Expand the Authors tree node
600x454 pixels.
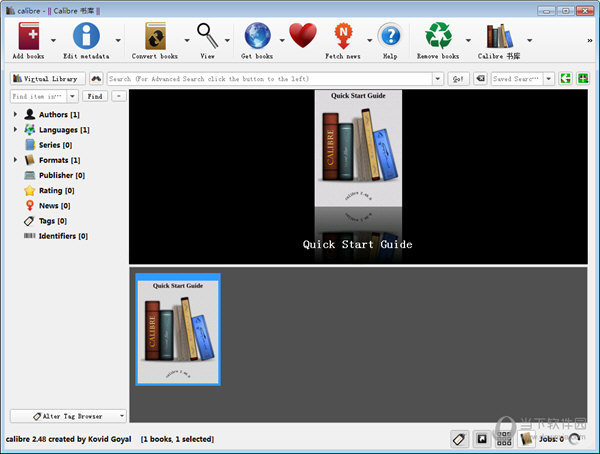15,114
